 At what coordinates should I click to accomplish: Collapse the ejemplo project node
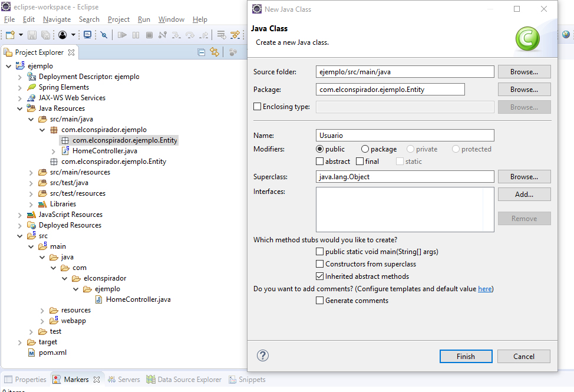[9, 66]
